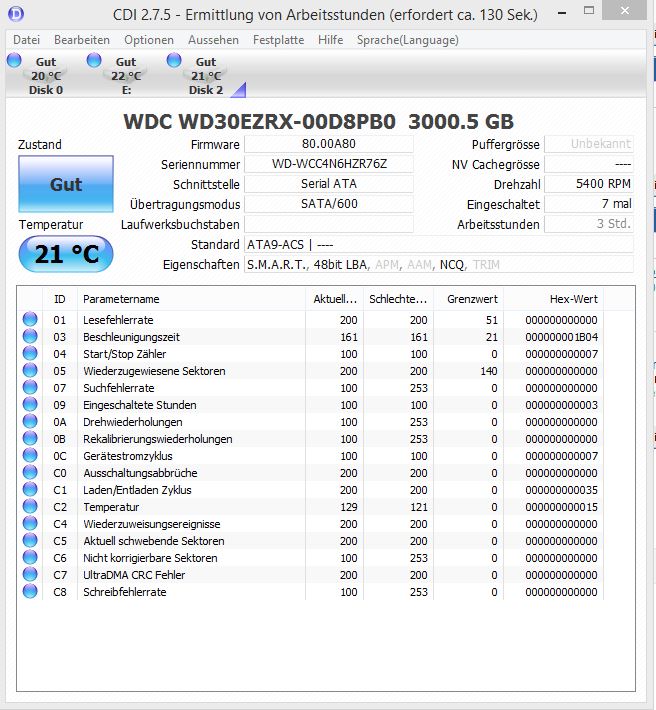
Task: Select the Eingeschaltete Stunden parameter name
Action: click(x=140, y=405)
